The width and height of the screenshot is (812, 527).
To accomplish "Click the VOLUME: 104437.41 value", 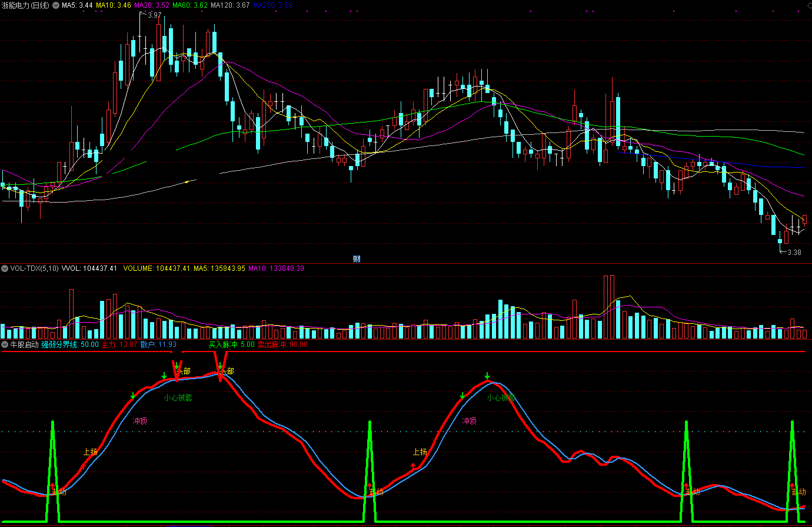I will coord(157,269).
